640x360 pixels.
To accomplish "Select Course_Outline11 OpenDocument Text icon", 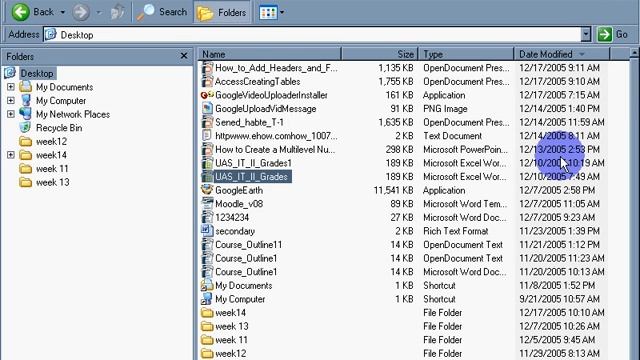I will pos(207,244).
